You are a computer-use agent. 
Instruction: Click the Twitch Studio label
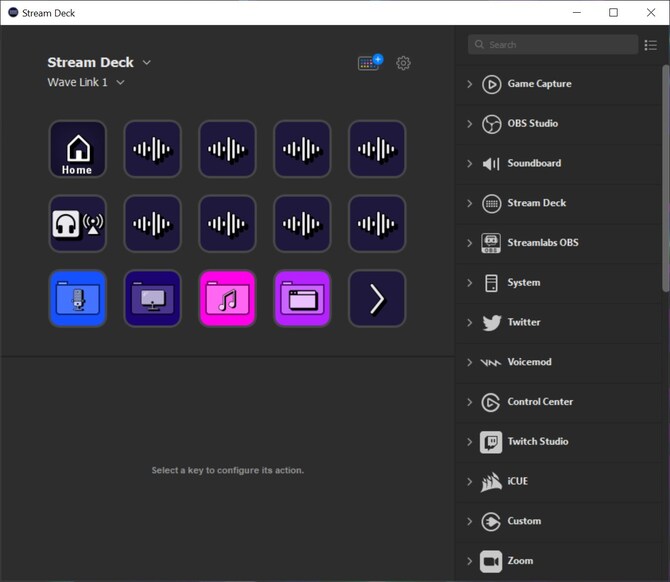pyautogui.click(x=538, y=441)
